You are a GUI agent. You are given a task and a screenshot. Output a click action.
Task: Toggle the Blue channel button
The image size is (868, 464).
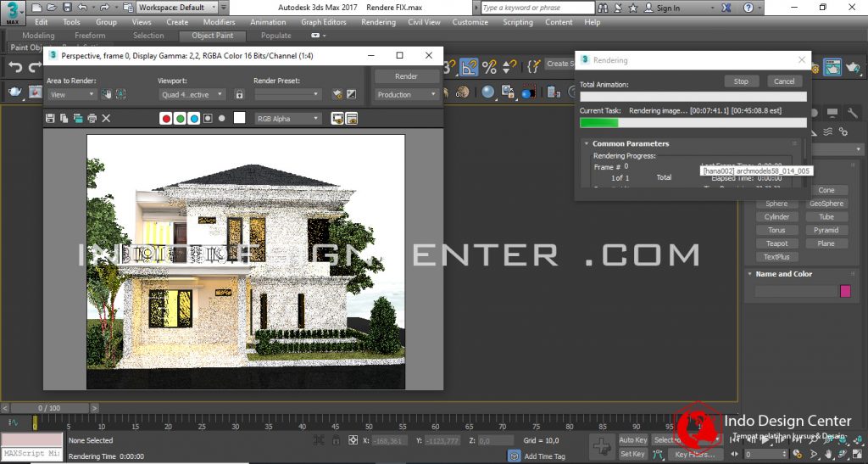[x=194, y=119]
